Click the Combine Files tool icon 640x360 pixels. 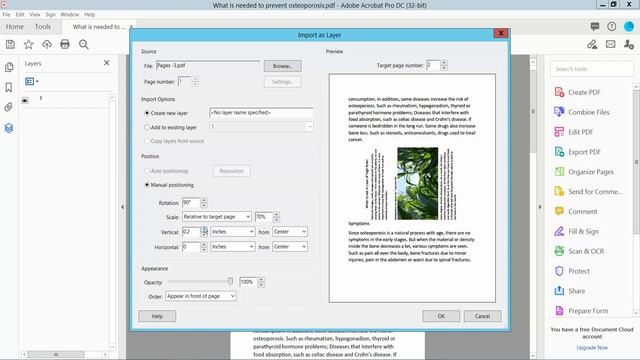click(x=559, y=112)
